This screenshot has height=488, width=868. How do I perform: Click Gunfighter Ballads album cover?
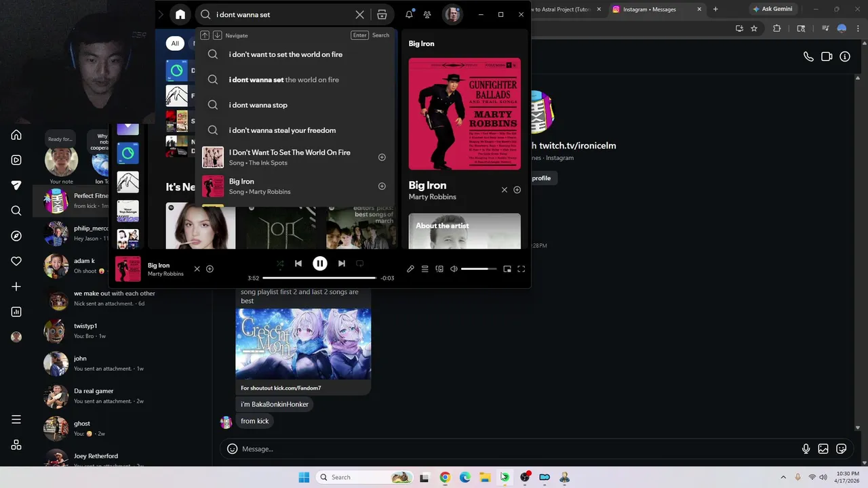(x=465, y=114)
